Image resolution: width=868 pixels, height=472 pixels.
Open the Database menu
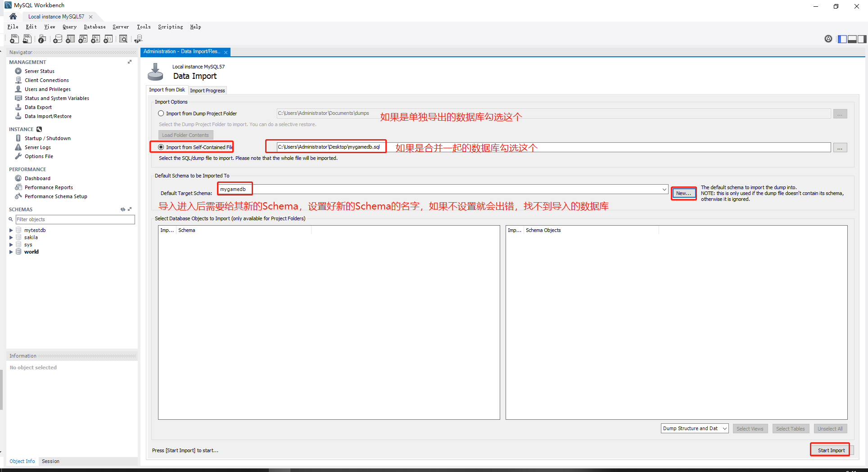coord(95,27)
